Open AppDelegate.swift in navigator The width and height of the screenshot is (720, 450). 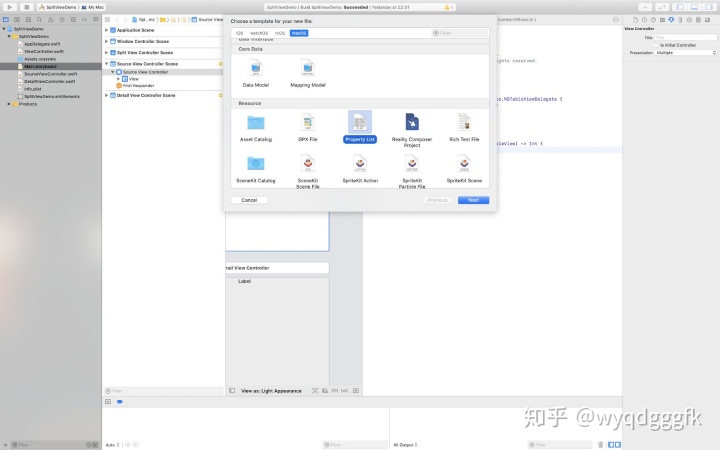tap(42, 44)
